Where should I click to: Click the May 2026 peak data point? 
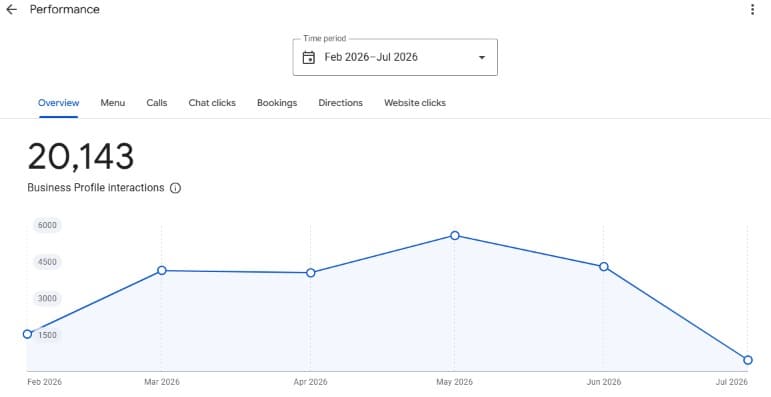(455, 236)
